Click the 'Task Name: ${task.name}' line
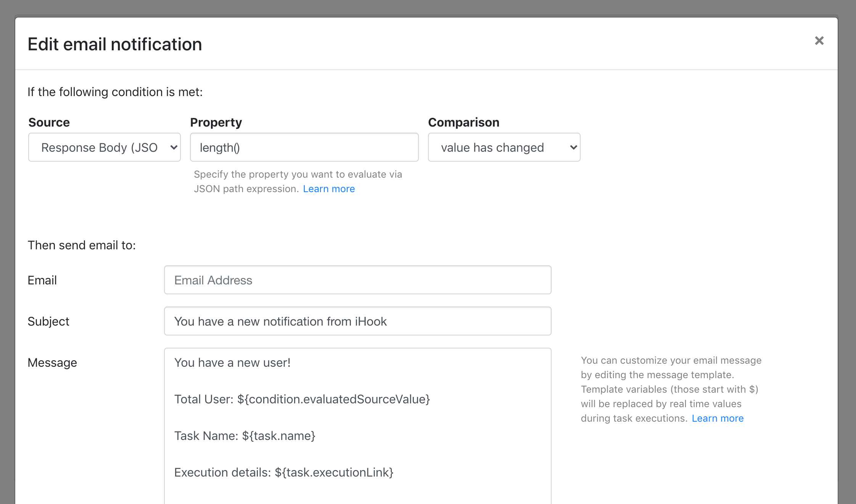 [245, 436]
